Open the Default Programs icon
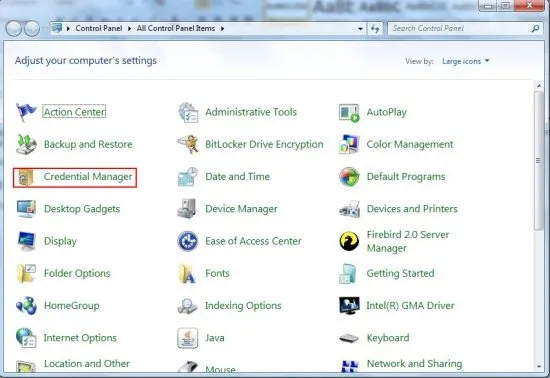 pos(349,177)
